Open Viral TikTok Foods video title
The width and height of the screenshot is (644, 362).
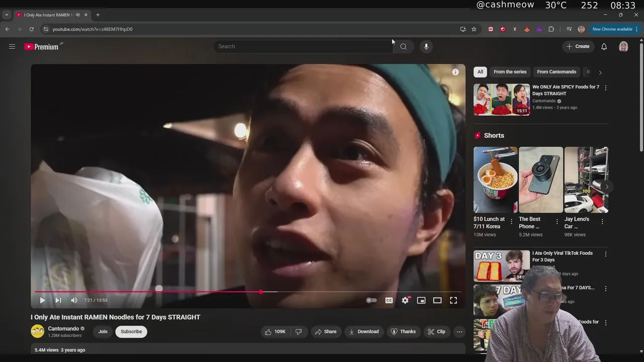tap(562, 256)
